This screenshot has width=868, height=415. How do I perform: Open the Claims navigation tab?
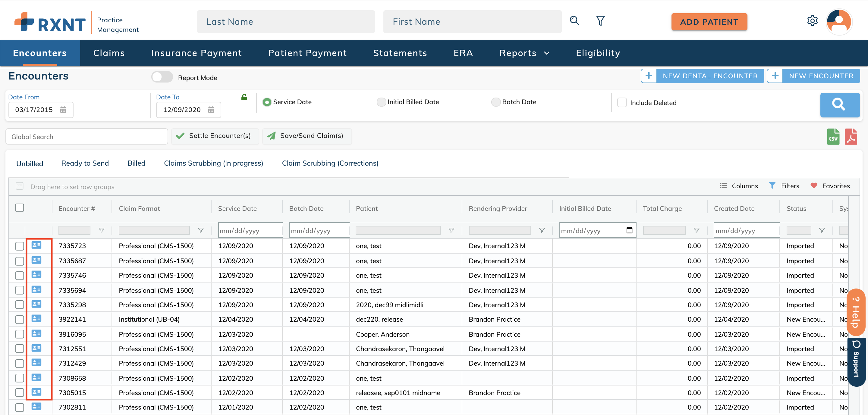pos(109,53)
